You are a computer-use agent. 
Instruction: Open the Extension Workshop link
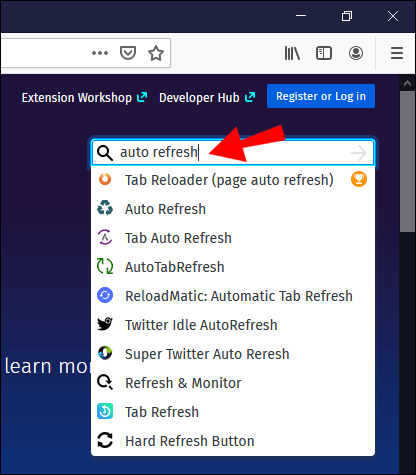coord(84,98)
